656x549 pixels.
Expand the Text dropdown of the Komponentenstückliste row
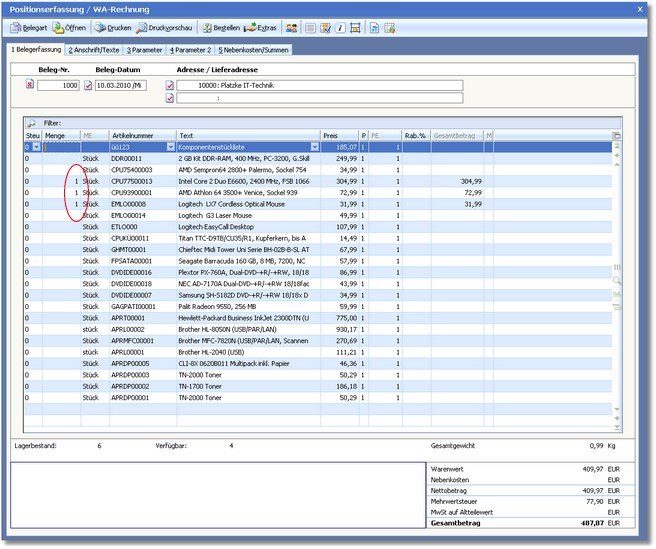click(314, 147)
